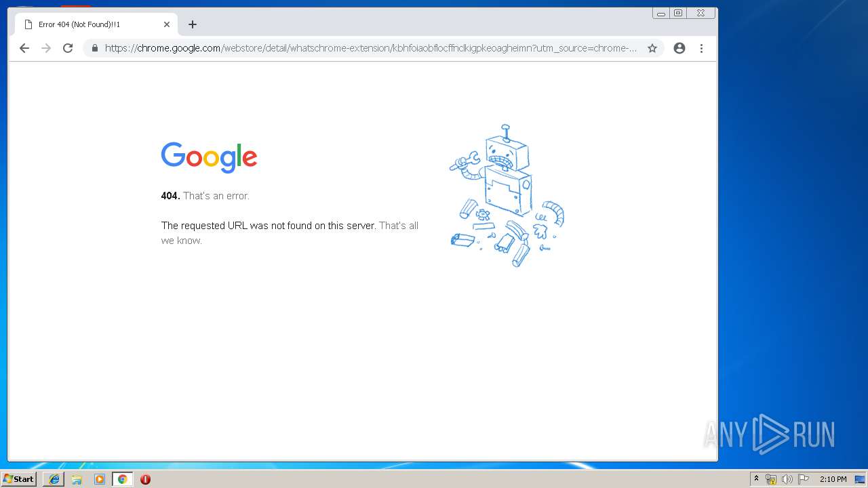Click Show desktop button in tray corner
The width and height of the screenshot is (868, 488).
[860, 479]
